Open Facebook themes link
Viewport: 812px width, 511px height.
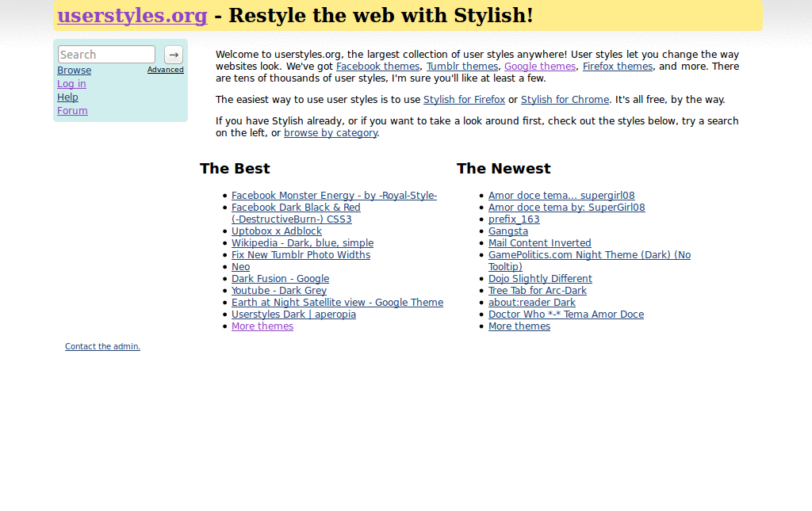coord(377,66)
